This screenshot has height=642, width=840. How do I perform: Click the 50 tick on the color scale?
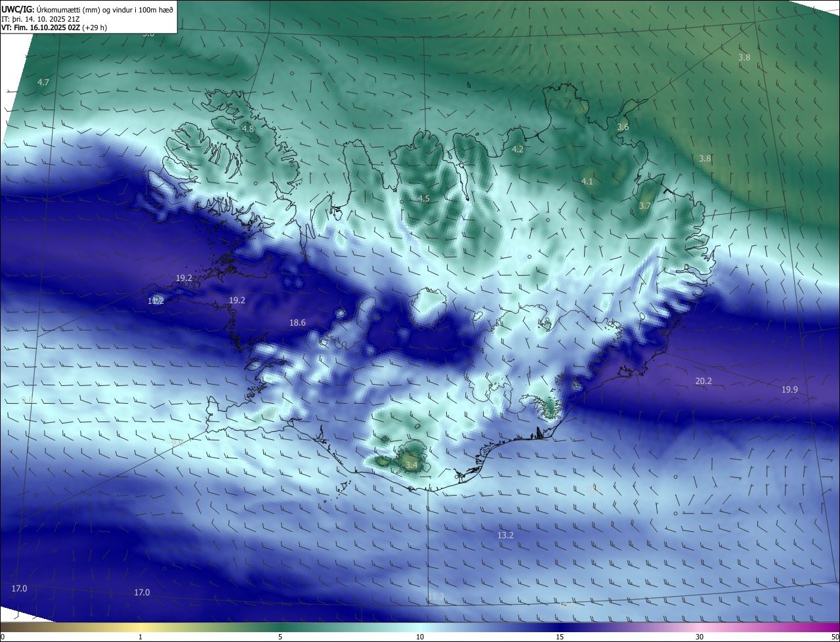[x=835, y=637]
